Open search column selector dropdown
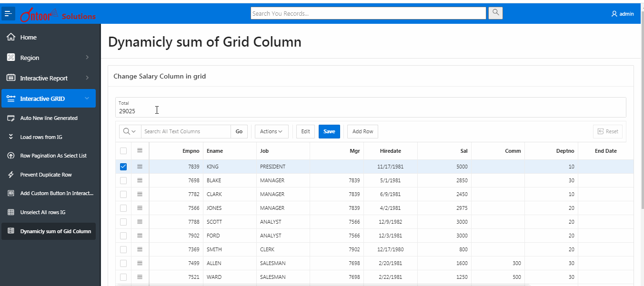The image size is (644, 286). click(x=129, y=131)
